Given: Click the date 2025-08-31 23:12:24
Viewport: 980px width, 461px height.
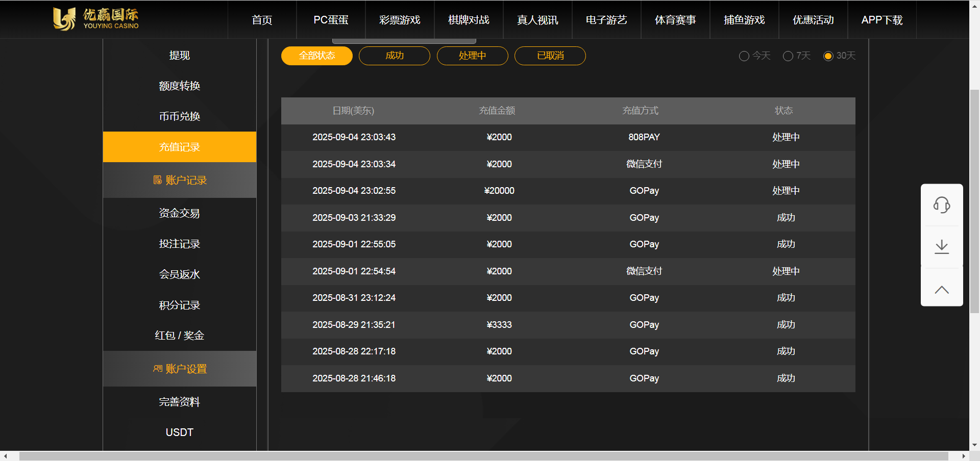Looking at the screenshot, I should (354, 298).
